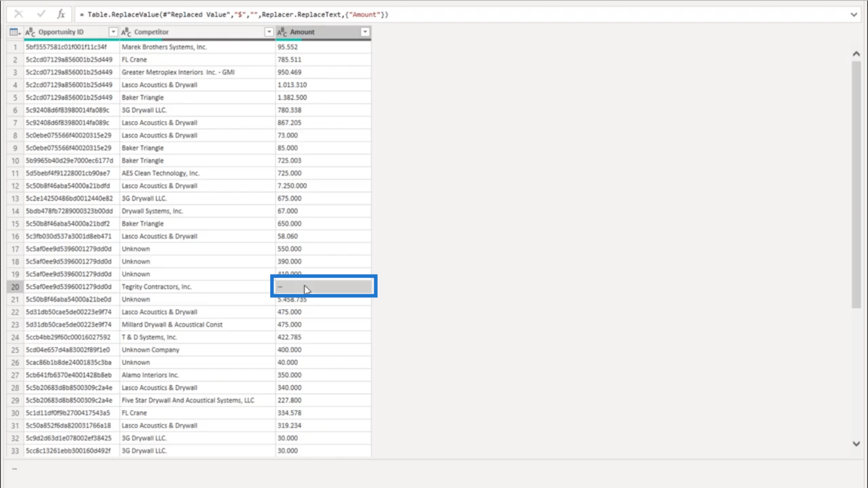Screen dimensions: 868x488
Task: Click the vertical scrollbar thumb
Action: [x=856, y=184]
